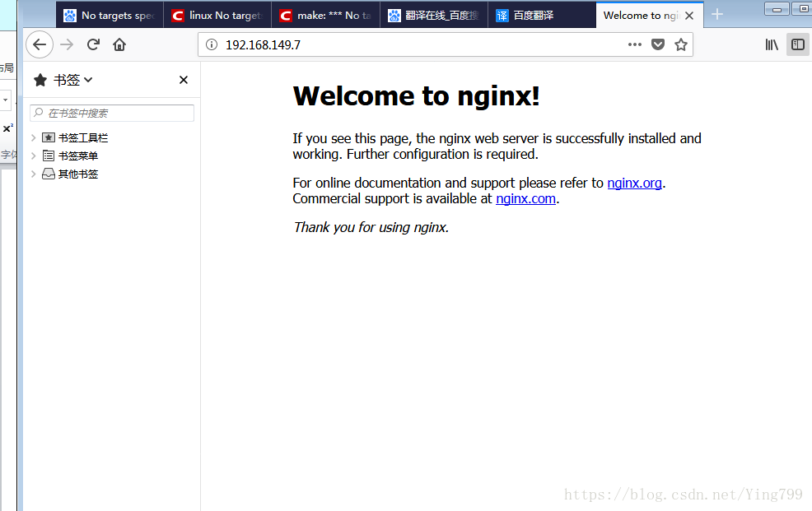Open the home page via house icon
Screen dimensions: 812x511
coord(119,45)
